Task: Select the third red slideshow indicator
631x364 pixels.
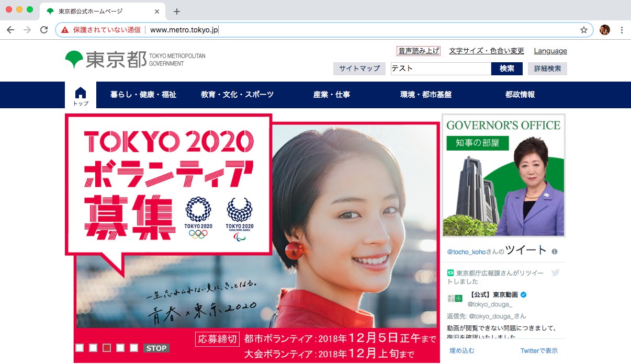Action: (107, 348)
